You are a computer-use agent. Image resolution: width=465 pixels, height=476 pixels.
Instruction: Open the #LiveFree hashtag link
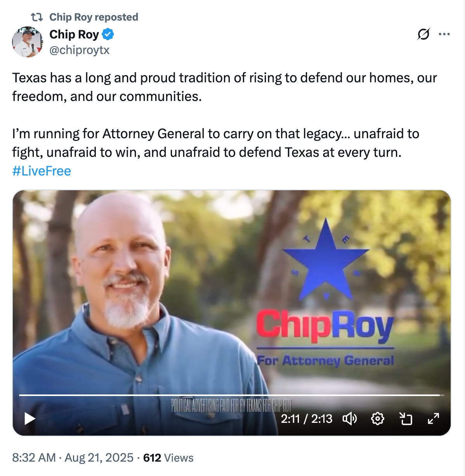pos(42,171)
